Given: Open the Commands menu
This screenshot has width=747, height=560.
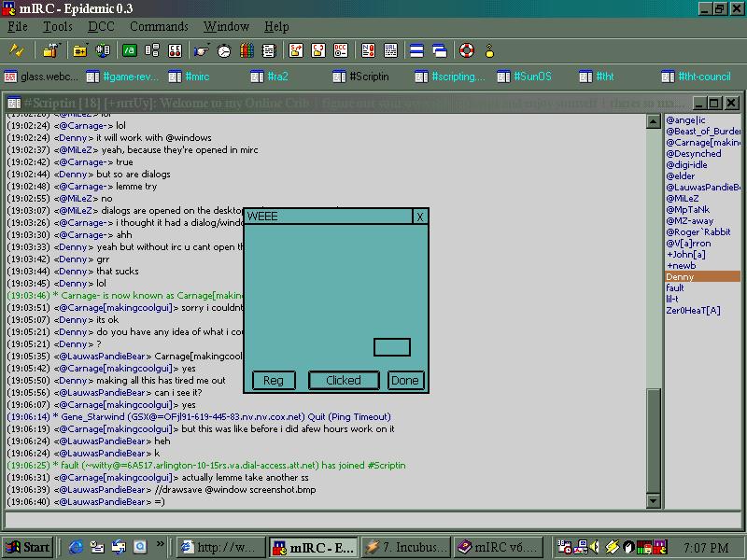Looking at the screenshot, I should [x=159, y=26].
